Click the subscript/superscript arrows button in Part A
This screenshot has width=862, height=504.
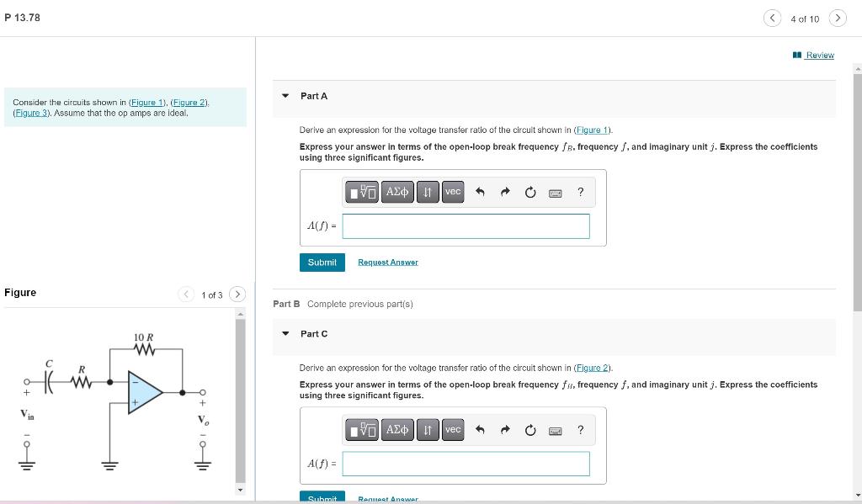pyautogui.click(x=428, y=192)
